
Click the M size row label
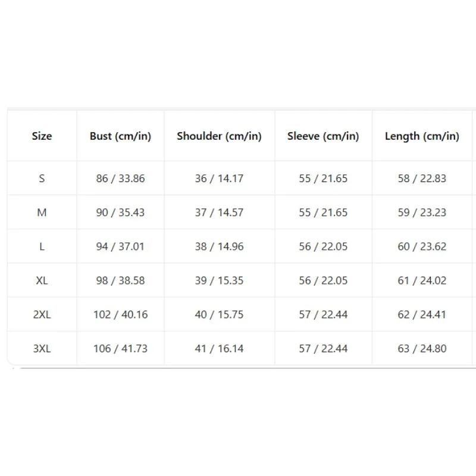pyautogui.click(x=42, y=212)
